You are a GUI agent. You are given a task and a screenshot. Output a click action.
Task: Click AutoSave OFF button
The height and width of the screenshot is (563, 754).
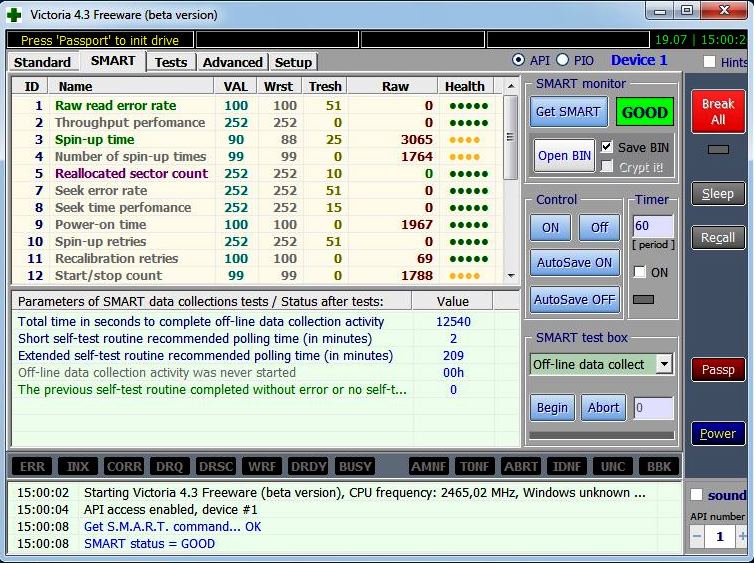575,300
